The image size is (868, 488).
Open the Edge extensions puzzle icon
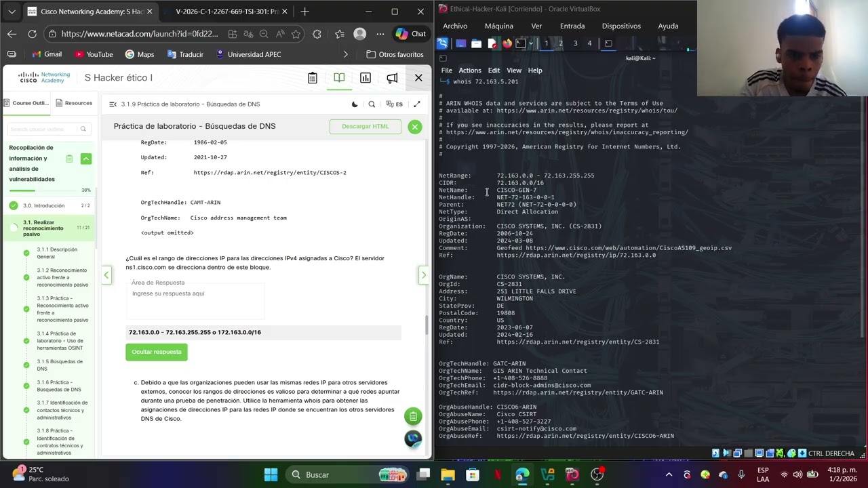coord(317,34)
